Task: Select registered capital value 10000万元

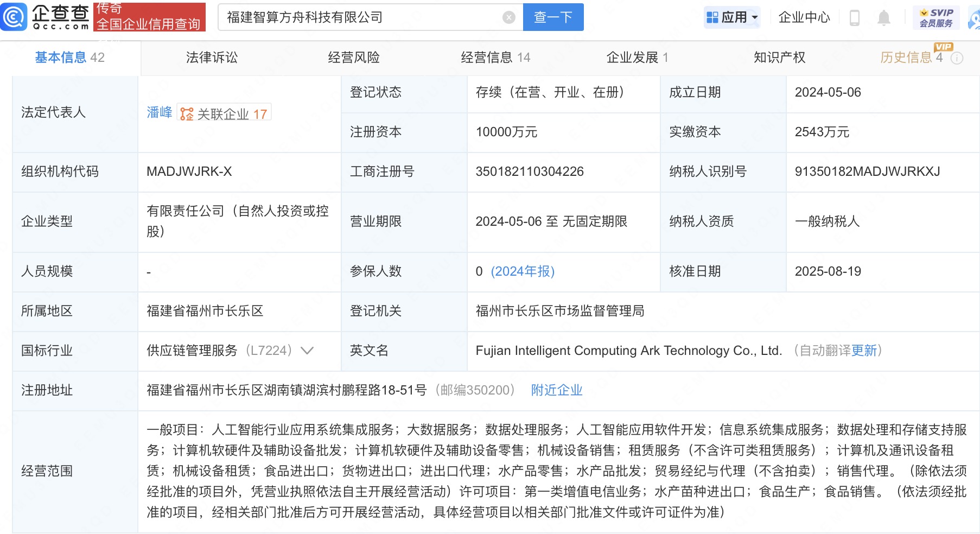Action: click(506, 132)
